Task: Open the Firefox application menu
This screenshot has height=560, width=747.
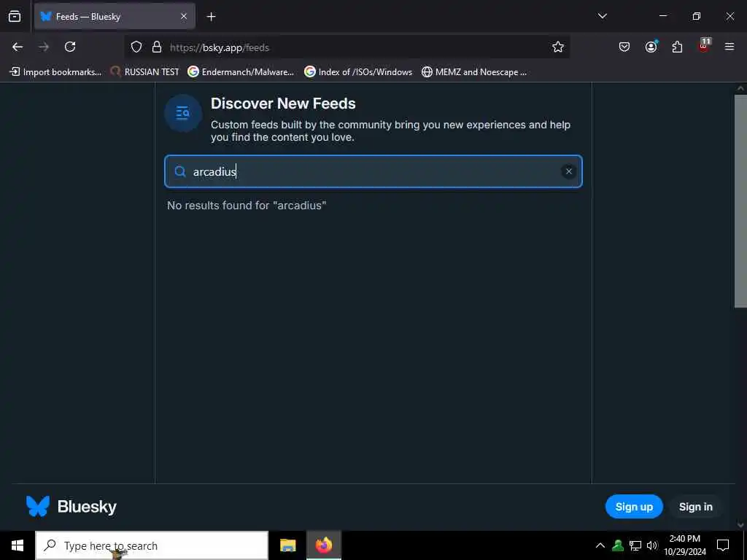Action: click(729, 47)
